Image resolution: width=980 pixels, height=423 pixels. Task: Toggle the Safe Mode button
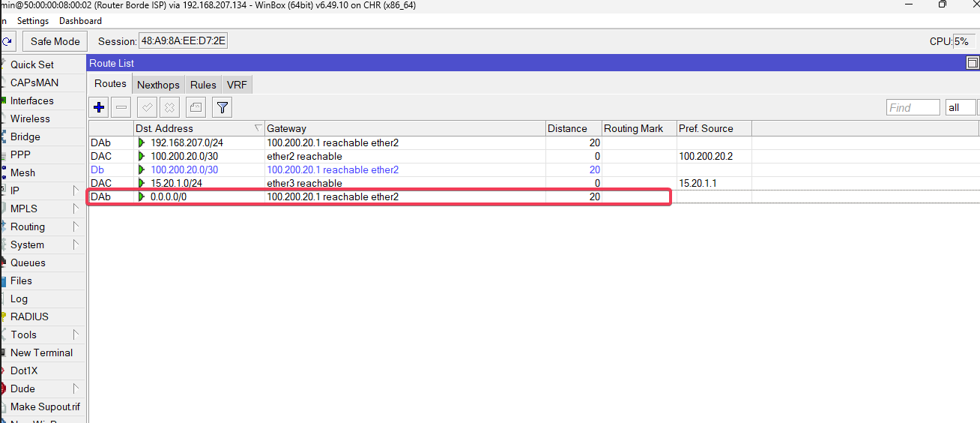[x=55, y=41]
